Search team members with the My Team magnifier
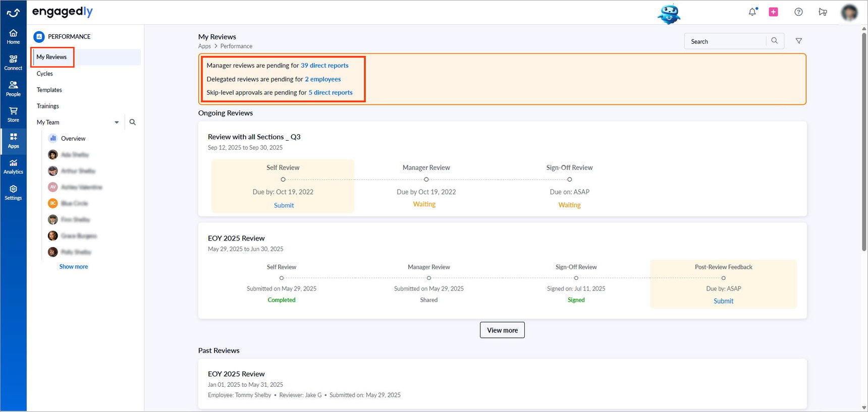 [133, 122]
